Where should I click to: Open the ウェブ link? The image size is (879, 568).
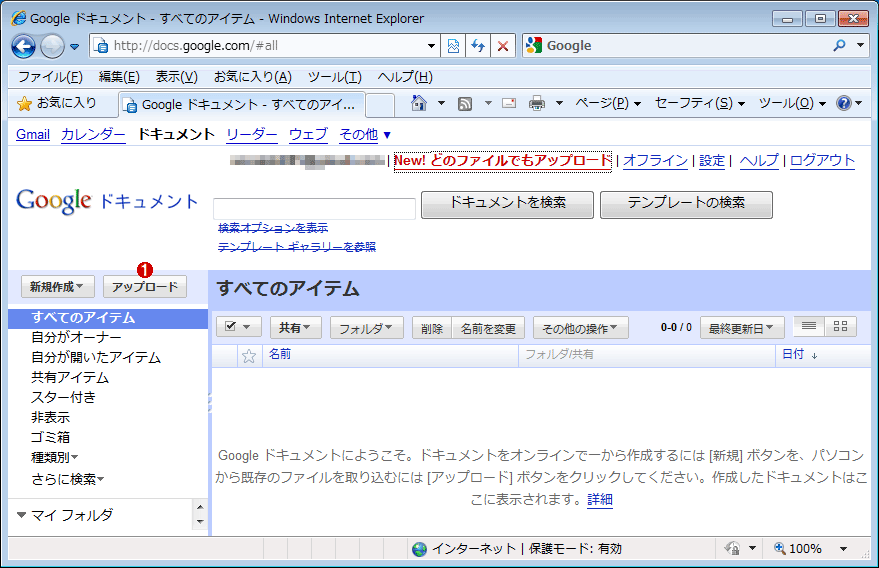(x=308, y=135)
